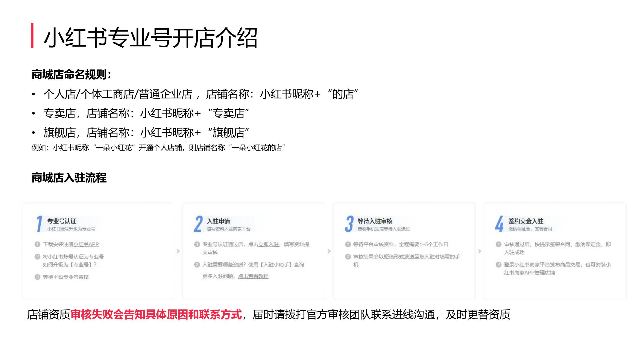Open the 小红书商家平台 link in step 4
Screen dimensions: 644x362
[x=532, y=265]
